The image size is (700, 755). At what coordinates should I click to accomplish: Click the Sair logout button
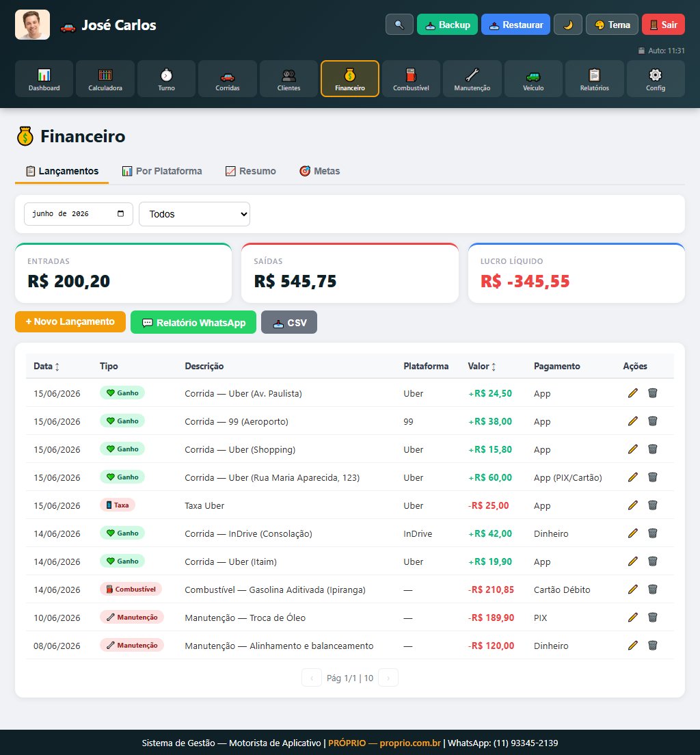663,25
